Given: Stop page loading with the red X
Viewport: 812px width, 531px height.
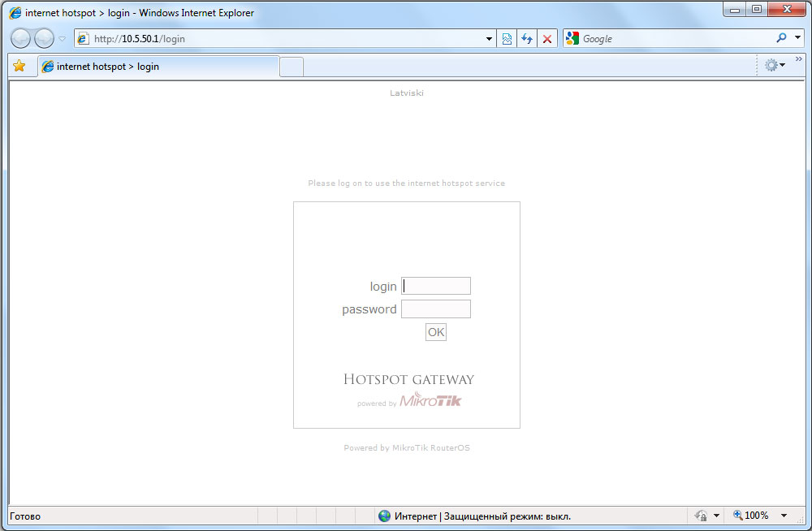Looking at the screenshot, I should 547,39.
